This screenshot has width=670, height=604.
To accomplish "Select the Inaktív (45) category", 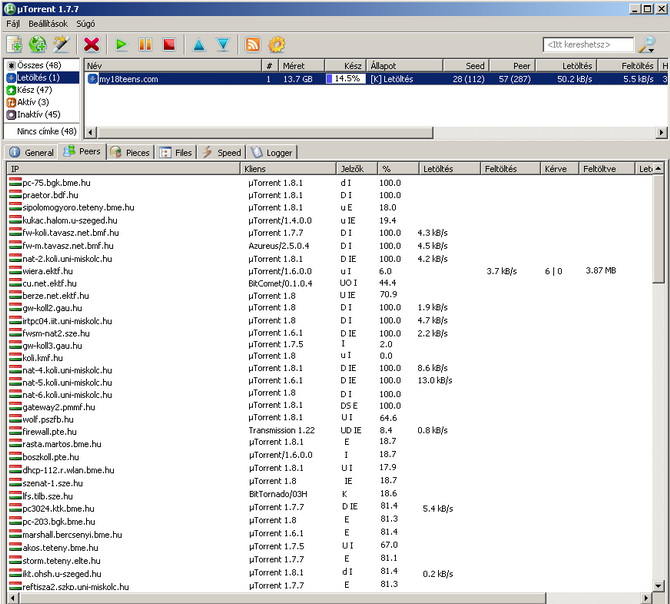I will (33, 114).
